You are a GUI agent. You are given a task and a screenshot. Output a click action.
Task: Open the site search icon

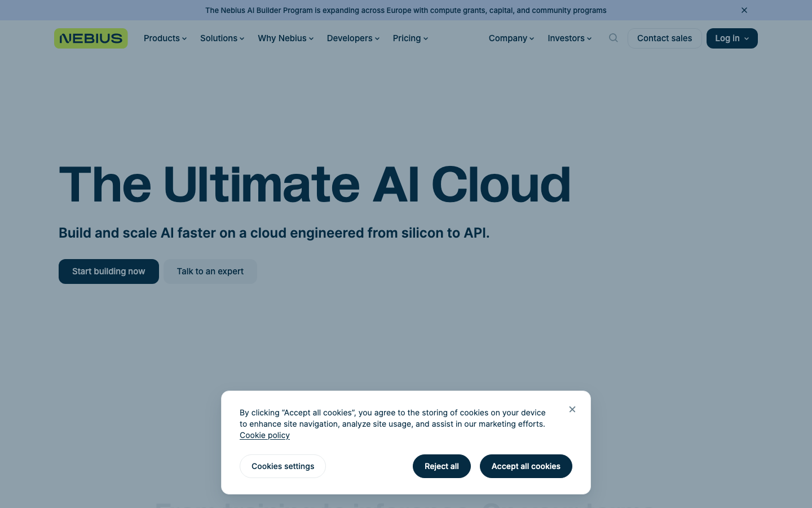[x=614, y=38]
